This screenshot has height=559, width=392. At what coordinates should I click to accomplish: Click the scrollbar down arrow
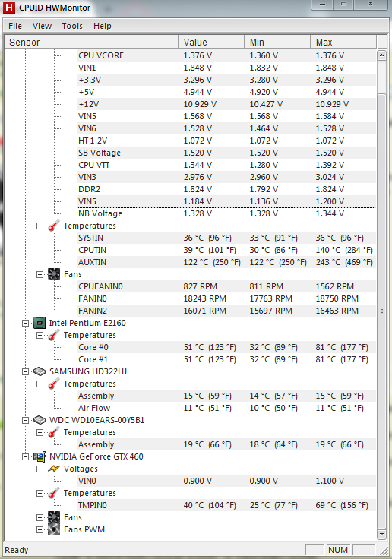(381, 534)
